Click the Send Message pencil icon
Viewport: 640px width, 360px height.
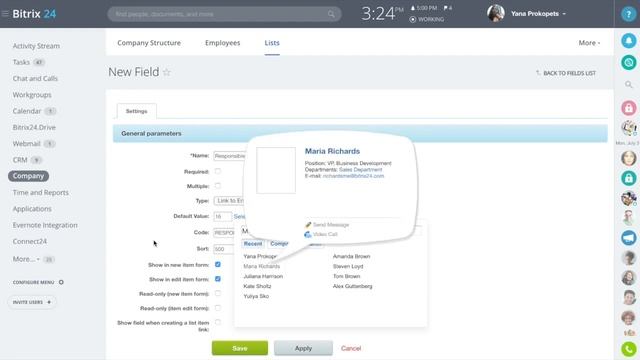pos(308,224)
